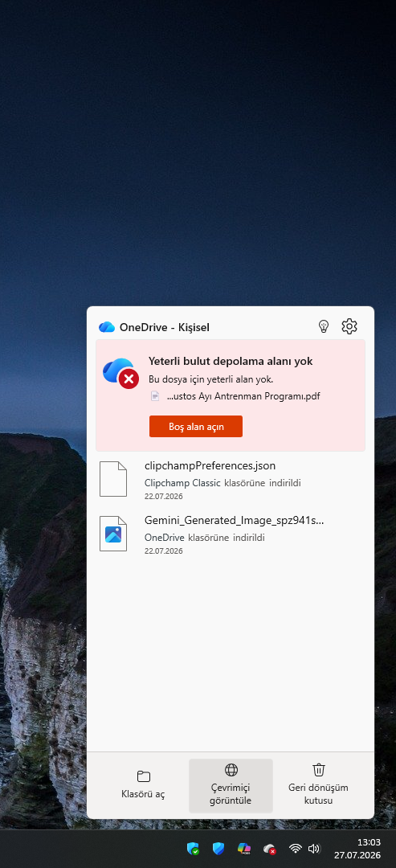Open OneDrive settings gear
Image resolution: width=396 pixels, height=868 pixels.
coord(349,326)
